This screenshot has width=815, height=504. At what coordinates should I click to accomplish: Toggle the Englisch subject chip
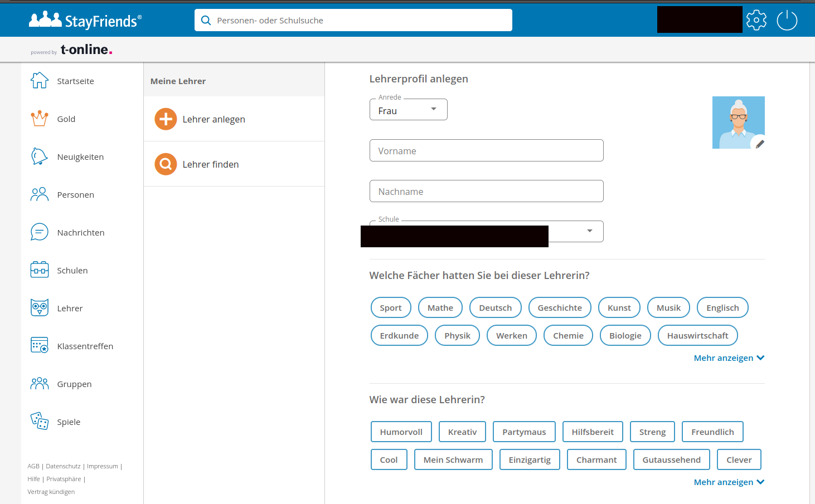pyautogui.click(x=722, y=308)
